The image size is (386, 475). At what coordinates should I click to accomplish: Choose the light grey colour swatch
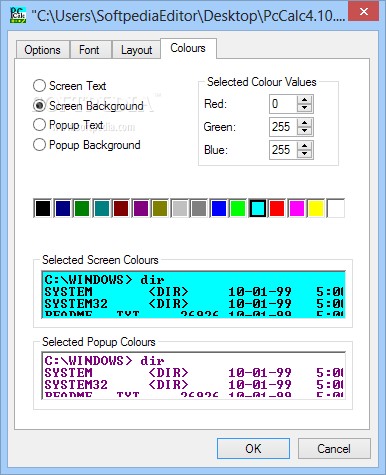point(179,208)
